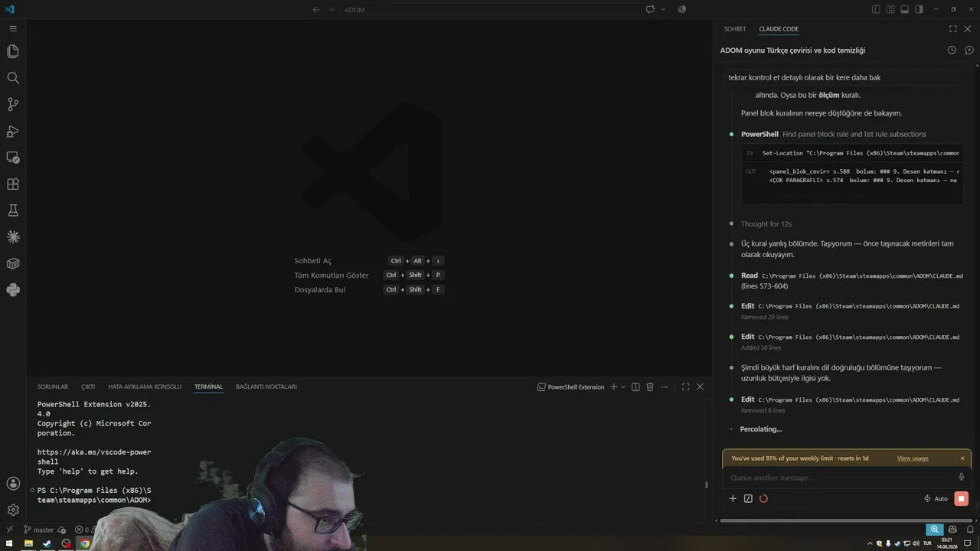Maximize the terminal panel size
Viewport: 980px width, 551px height.
click(x=685, y=387)
